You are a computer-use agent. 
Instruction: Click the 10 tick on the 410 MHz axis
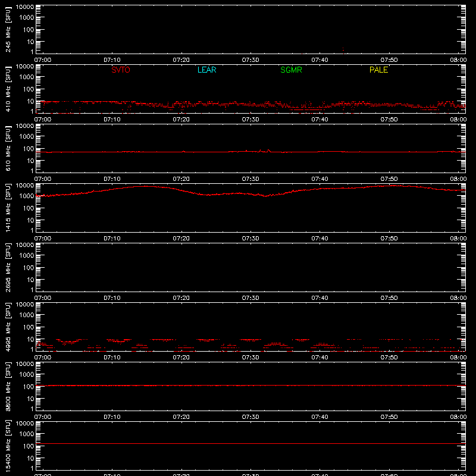pyautogui.click(x=30, y=101)
